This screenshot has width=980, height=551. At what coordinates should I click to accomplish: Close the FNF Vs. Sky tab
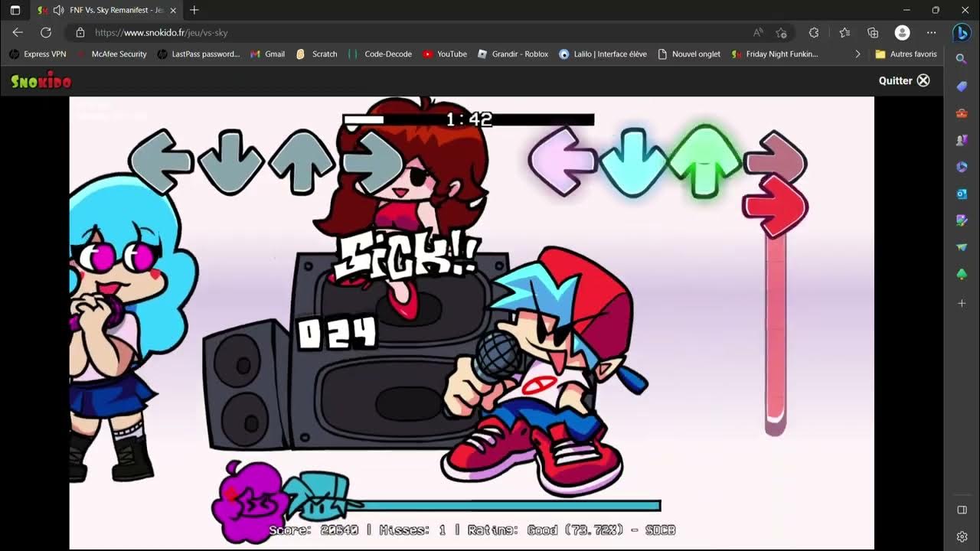pyautogui.click(x=173, y=10)
